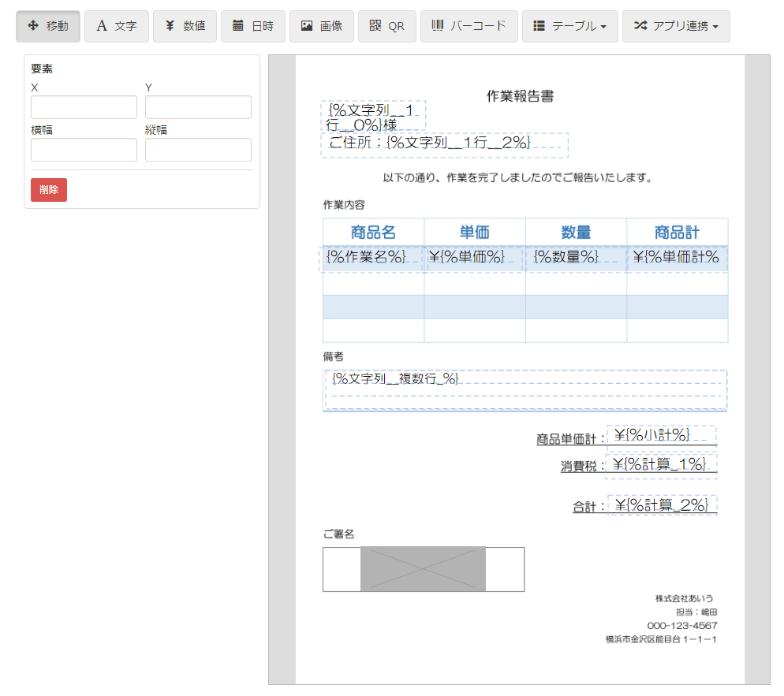Viewport: 784px width, 696px height.
Task: Select the 移動 (move) tool
Action: (x=48, y=27)
